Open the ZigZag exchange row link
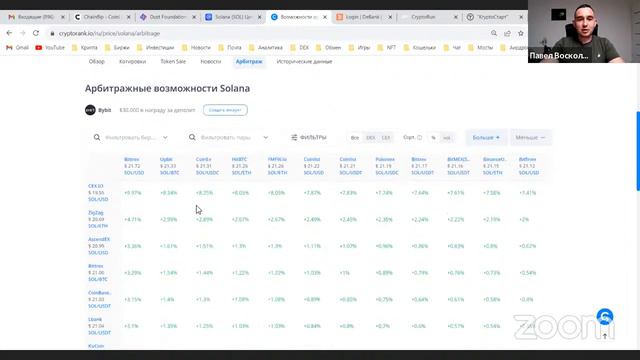The height and width of the screenshot is (360, 640). [x=96, y=213]
